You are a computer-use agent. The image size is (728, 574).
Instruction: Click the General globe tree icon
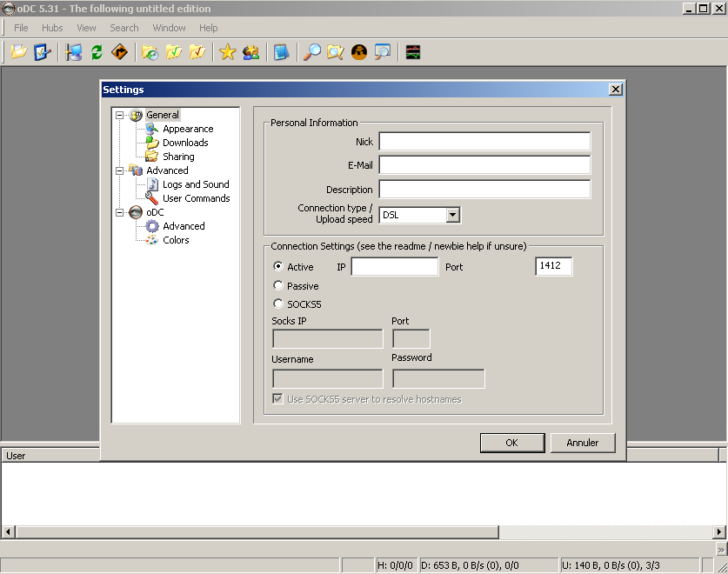pyautogui.click(x=136, y=115)
